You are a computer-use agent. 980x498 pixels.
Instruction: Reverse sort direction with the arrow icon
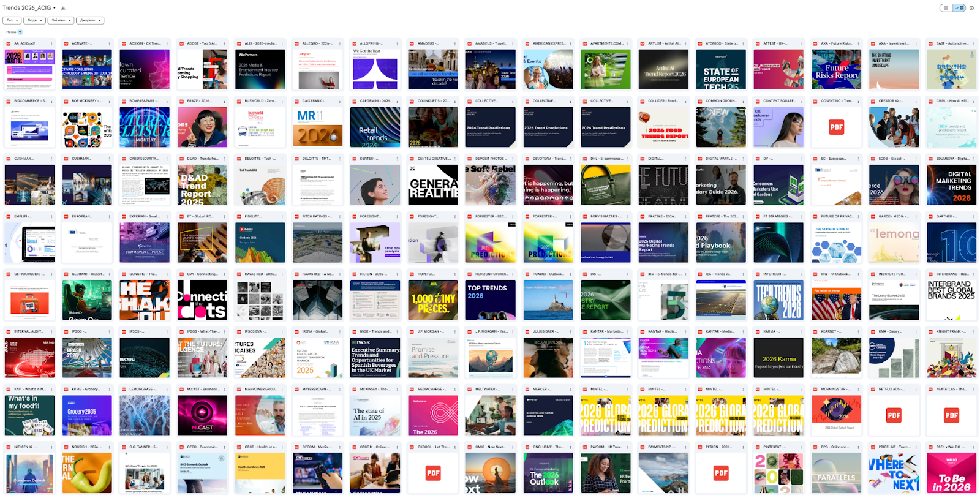click(20, 32)
